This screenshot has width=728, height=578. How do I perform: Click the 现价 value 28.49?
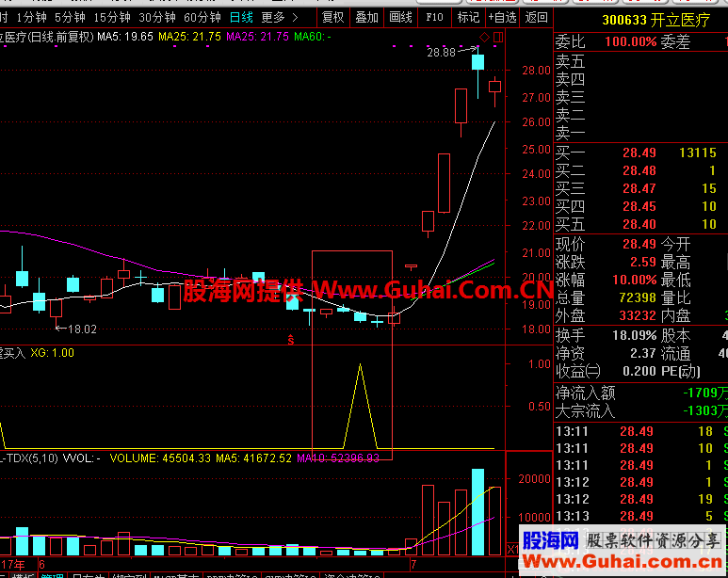[x=639, y=244]
